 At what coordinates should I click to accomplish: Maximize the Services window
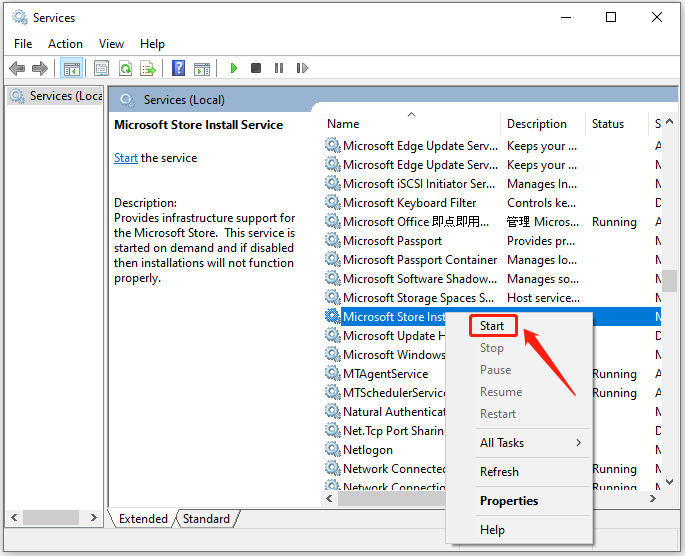click(611, 17)
